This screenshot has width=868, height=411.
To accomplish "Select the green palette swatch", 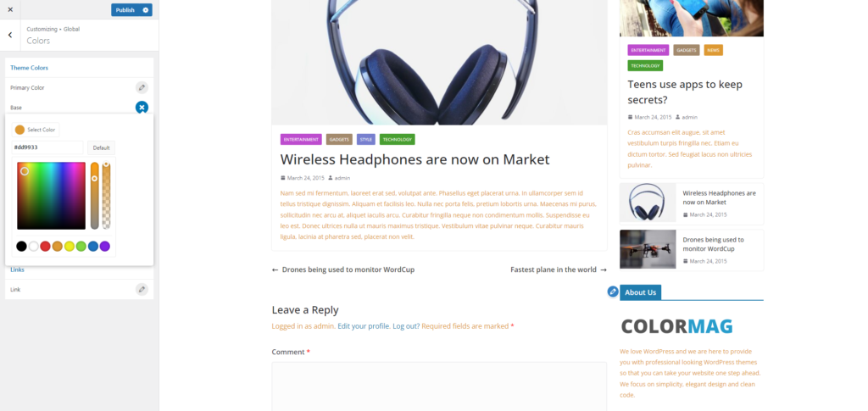I will tap(81, 246).
